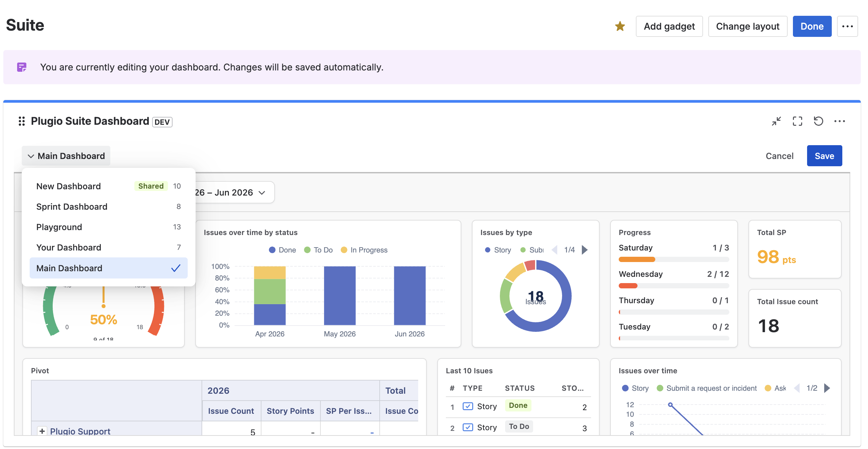Click the SP Per Iss... column header
868x449 pixels.
tap(349, 410)
